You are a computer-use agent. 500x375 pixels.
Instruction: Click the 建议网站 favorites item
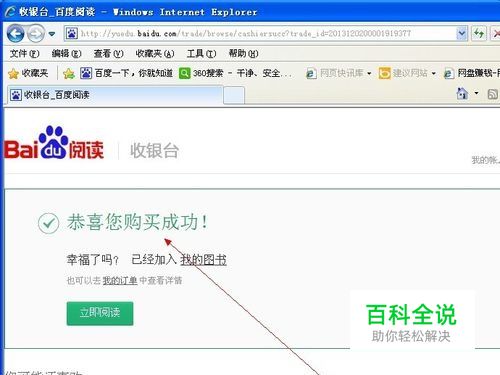click(x=403, y=73)
